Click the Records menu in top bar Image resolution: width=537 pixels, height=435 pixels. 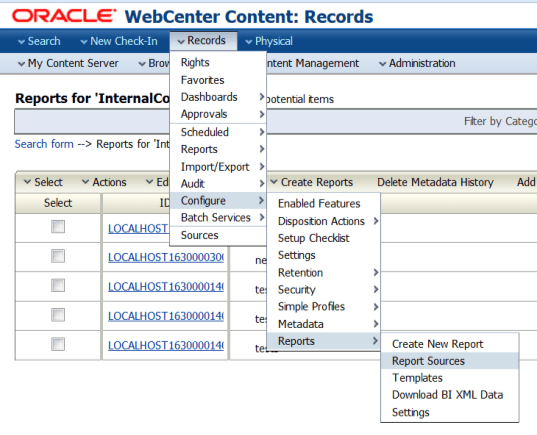(202, 41)
